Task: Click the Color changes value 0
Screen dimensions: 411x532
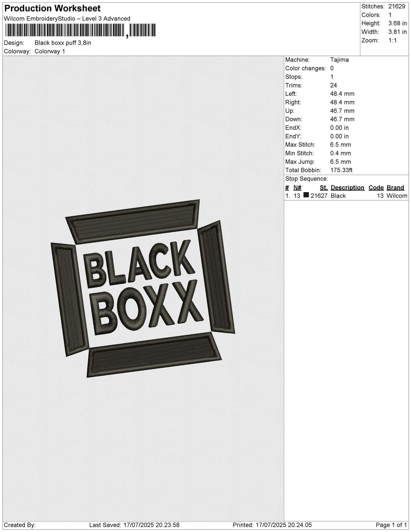Action: [332, 68]
